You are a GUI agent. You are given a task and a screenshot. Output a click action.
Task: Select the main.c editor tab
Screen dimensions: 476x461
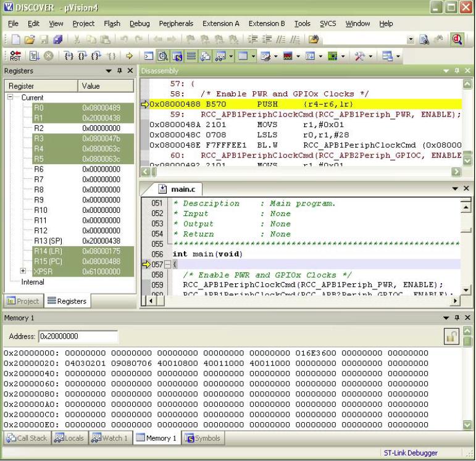click(x=177, y=189)
